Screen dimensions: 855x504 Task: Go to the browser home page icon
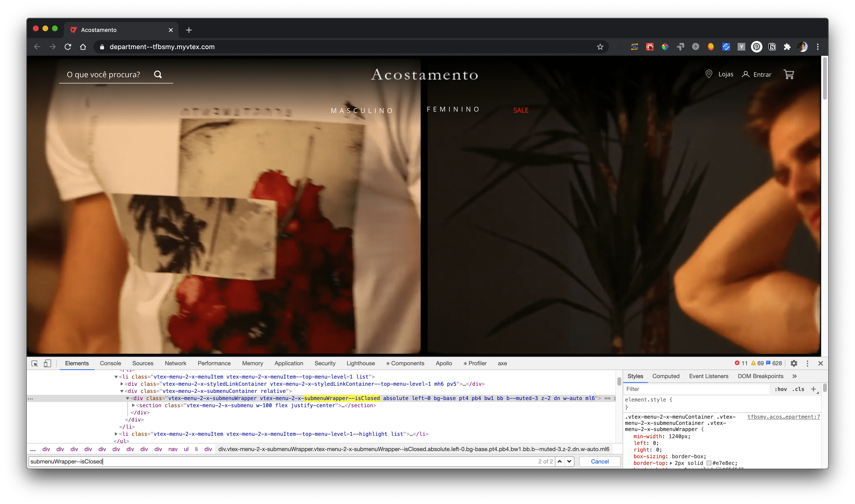click(x=83, y=47)
